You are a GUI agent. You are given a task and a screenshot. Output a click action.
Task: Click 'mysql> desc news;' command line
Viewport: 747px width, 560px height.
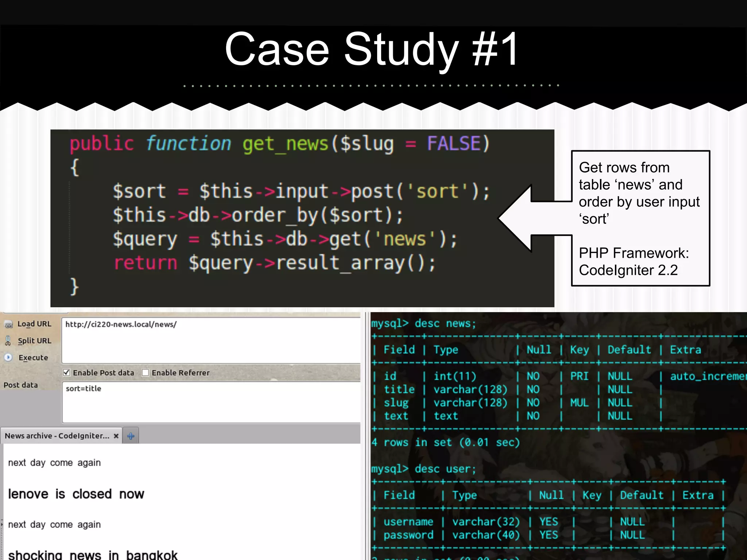pos(424,323)
